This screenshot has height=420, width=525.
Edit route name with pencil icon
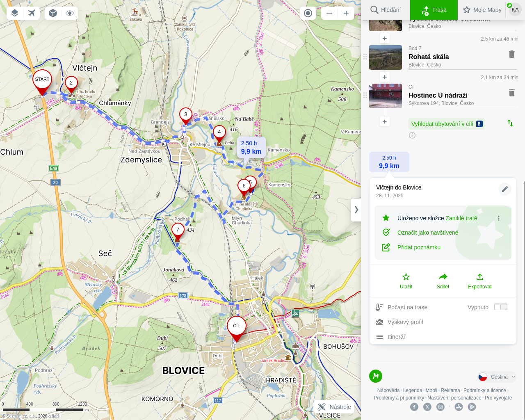505,189
